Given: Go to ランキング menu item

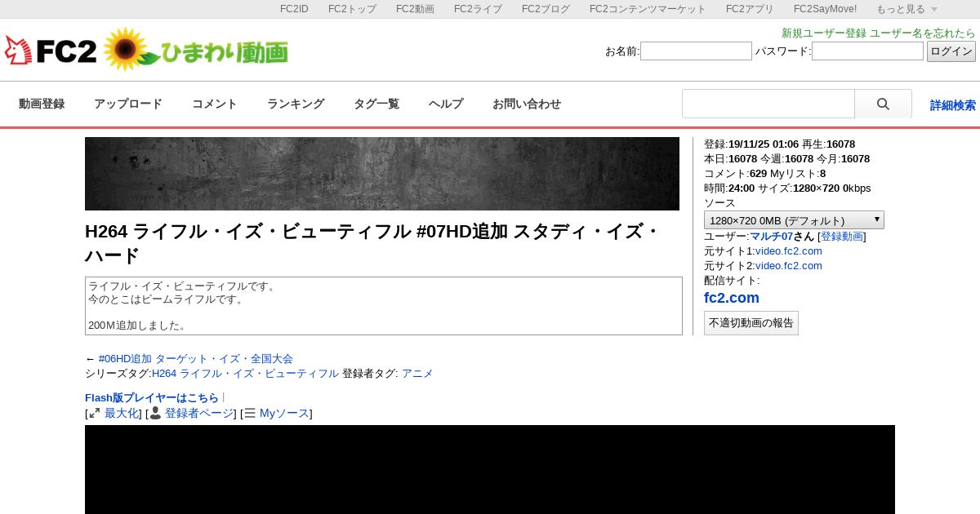Looking at the screenshot, I should pos(296,104).
